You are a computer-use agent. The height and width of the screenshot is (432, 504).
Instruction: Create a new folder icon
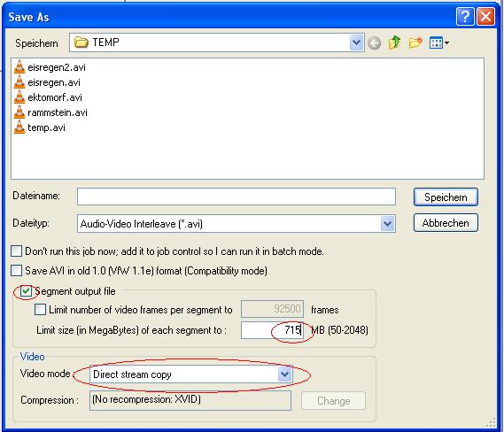(x=415, y=42)
